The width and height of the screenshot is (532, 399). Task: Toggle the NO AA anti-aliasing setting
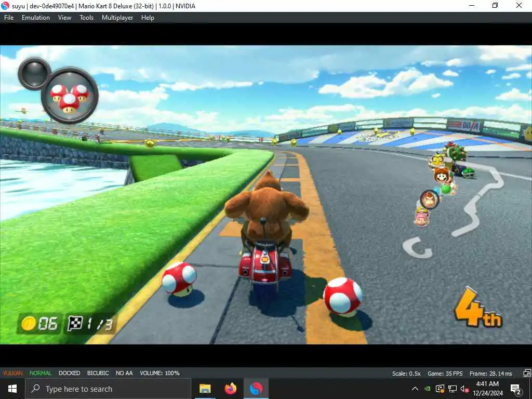coord(124,373)
